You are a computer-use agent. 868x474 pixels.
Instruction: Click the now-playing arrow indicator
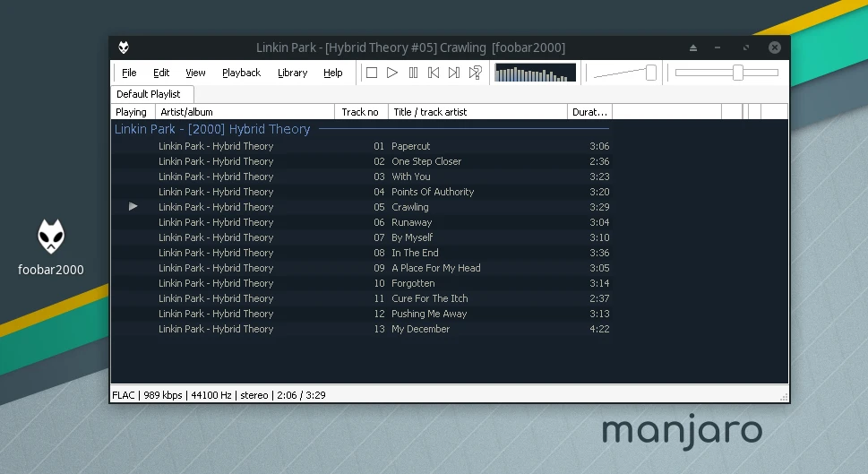point(133,207)
